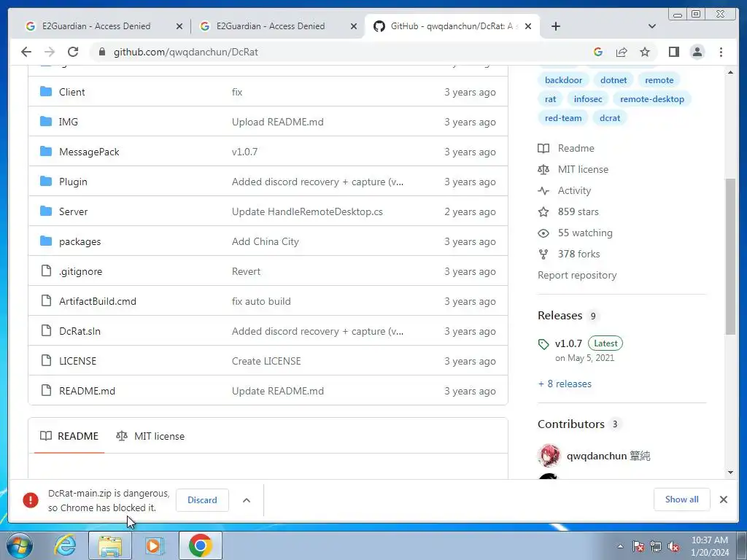Screen dimensions: 747x560
Task: Expand download options caret for DcRat-main.zip
Action: click(x=247, y=500)
